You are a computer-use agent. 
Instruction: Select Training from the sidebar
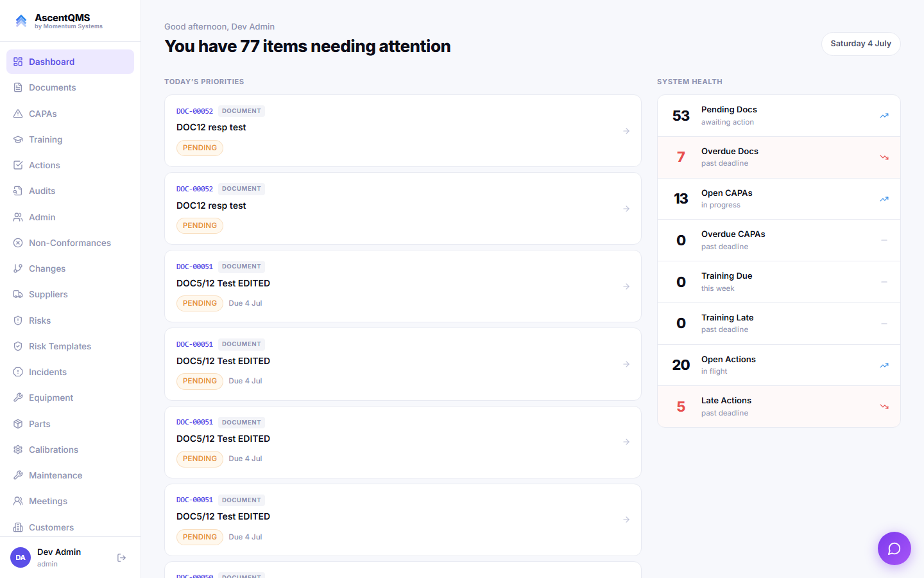[x=70, y=139]
